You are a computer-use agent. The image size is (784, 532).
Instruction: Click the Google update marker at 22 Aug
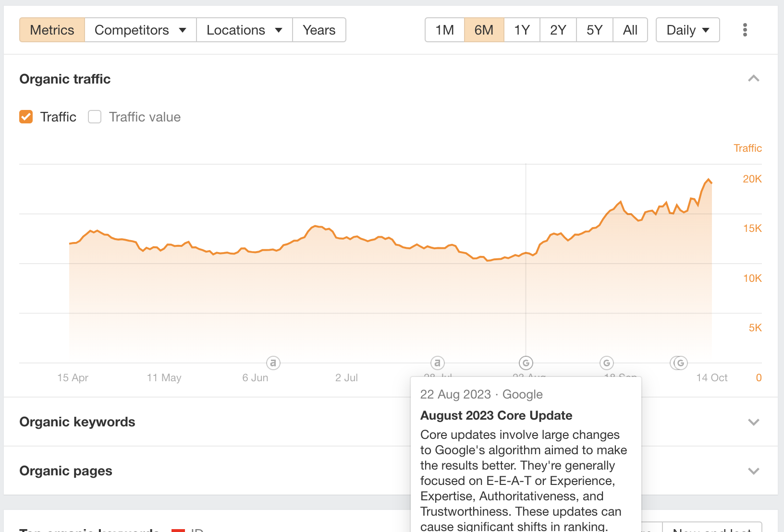point(526,363)
